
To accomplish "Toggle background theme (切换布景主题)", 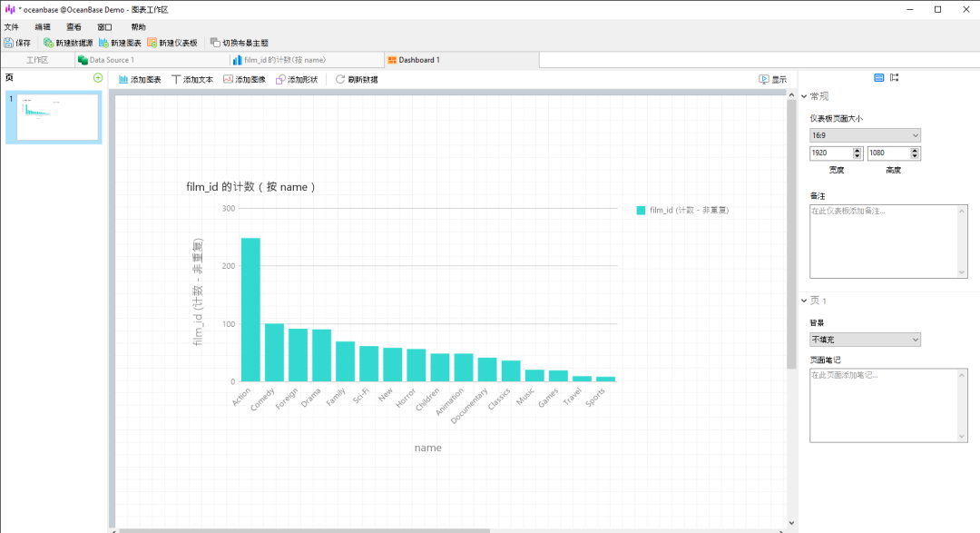I will click(x=215, y=44).
